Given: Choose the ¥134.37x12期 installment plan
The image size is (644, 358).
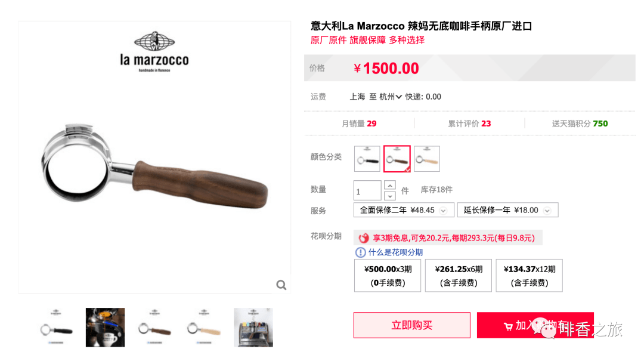Looking at the screenshot, I should click(529, 276).
